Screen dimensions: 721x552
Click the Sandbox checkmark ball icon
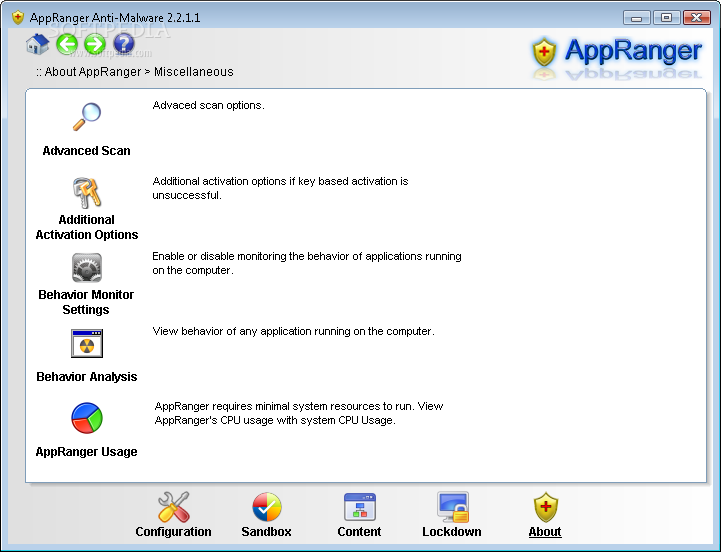[x=267, y=507]
